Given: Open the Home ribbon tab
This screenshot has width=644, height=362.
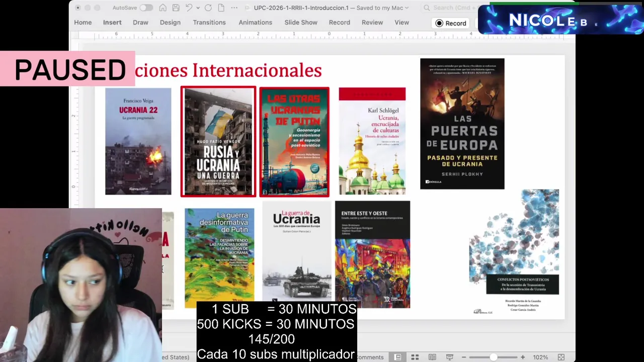Looking at the screenshot, I should click(83, 23).
